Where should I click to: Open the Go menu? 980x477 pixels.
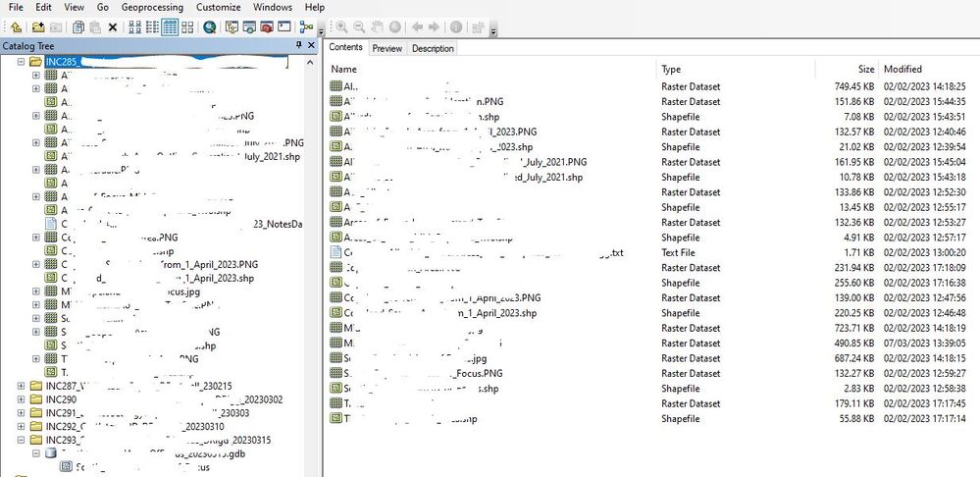coord(103,8)
